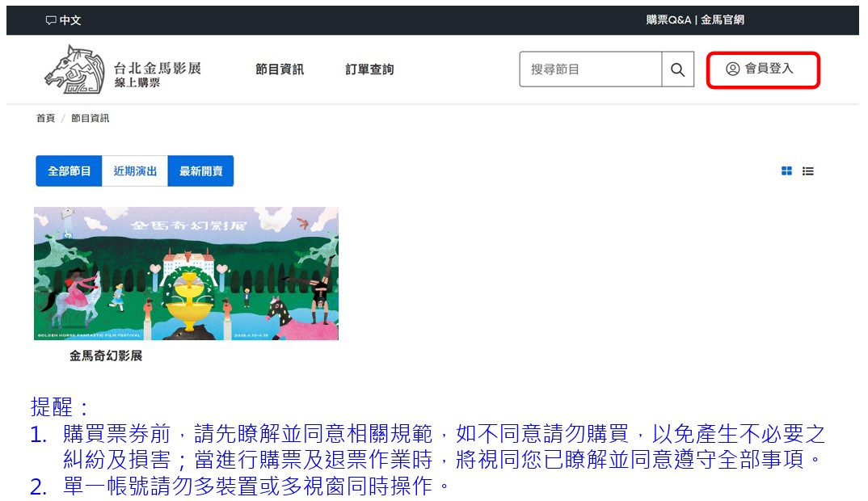Screen dimensions: 868x501
Task: Click the Golden Horse logo icon
Action: [74, 69]
